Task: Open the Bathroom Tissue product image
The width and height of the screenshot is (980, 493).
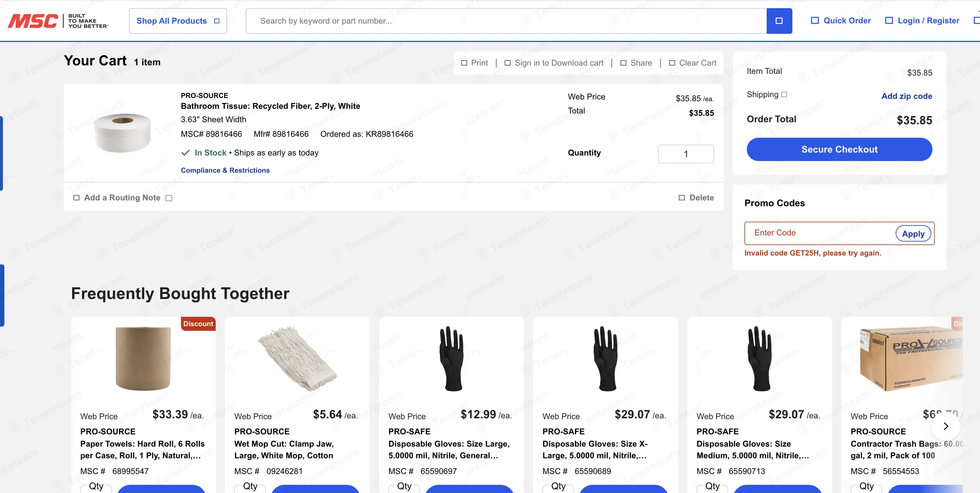Action: click(123, 133)
